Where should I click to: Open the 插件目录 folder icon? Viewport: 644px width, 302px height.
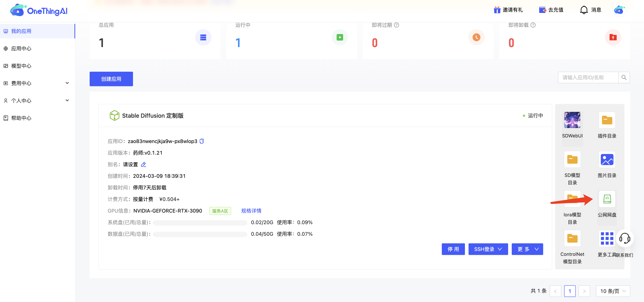pos(607,120)
